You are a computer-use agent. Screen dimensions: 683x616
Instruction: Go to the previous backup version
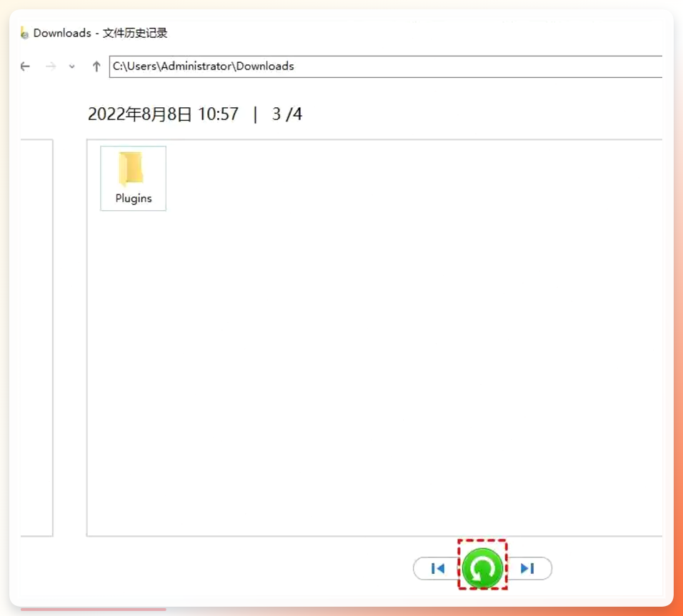437,568
